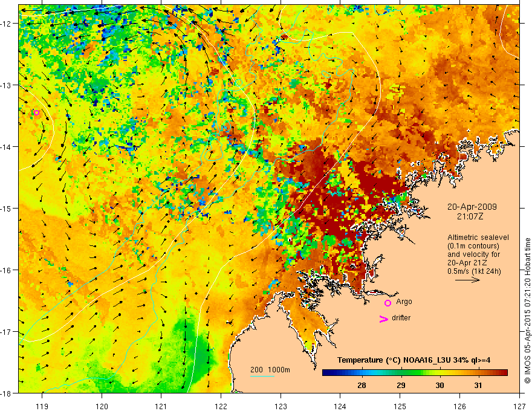The width and height of the screenshot is (532, 411).
Task: Click the '122' longitude axis label
Action: click(x=221, y=406)
